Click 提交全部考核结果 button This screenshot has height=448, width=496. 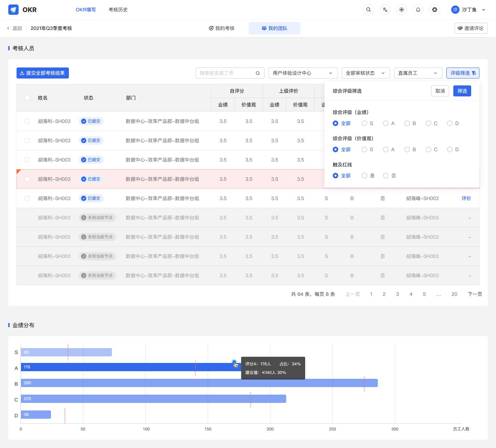(x=43, y=73)
